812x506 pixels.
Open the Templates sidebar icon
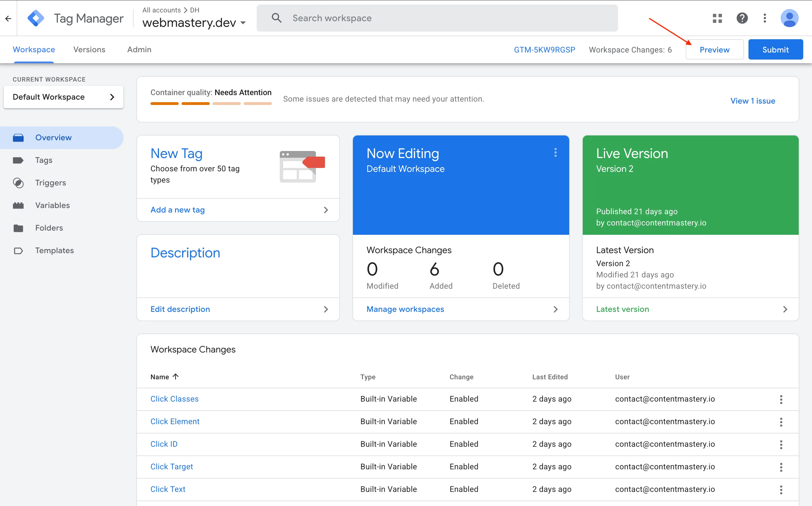point(18,250)
